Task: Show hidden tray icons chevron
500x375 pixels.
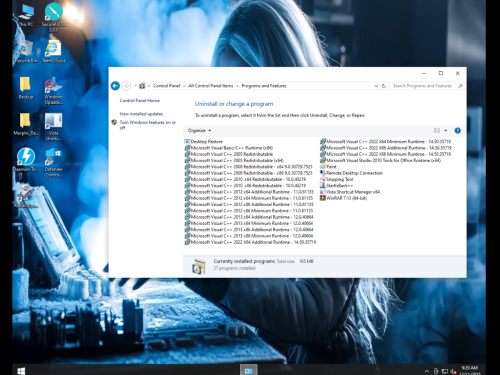Action: tap(427, 371)
